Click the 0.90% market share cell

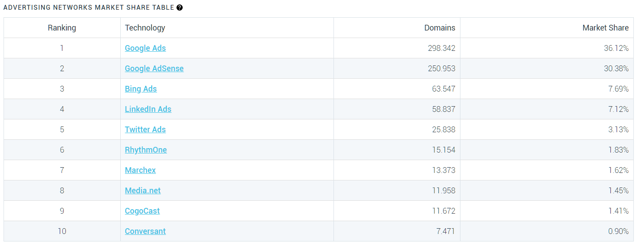tap(547, 231)
